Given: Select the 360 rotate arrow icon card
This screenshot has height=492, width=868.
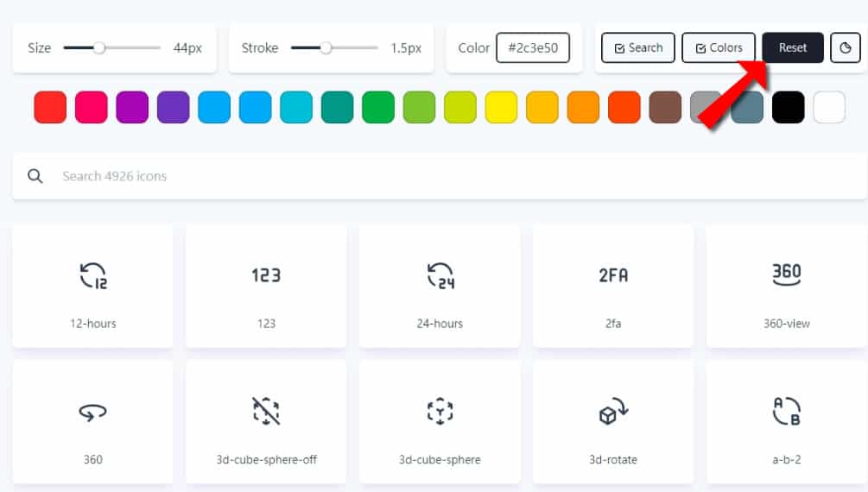Looking at the screenshot, I should (x=92, y=422).
